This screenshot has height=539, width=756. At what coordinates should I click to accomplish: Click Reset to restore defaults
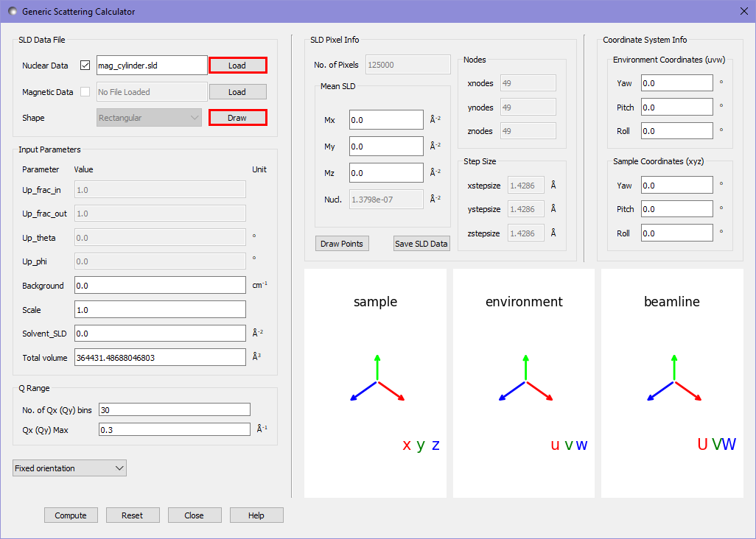[x=133, y=515]
